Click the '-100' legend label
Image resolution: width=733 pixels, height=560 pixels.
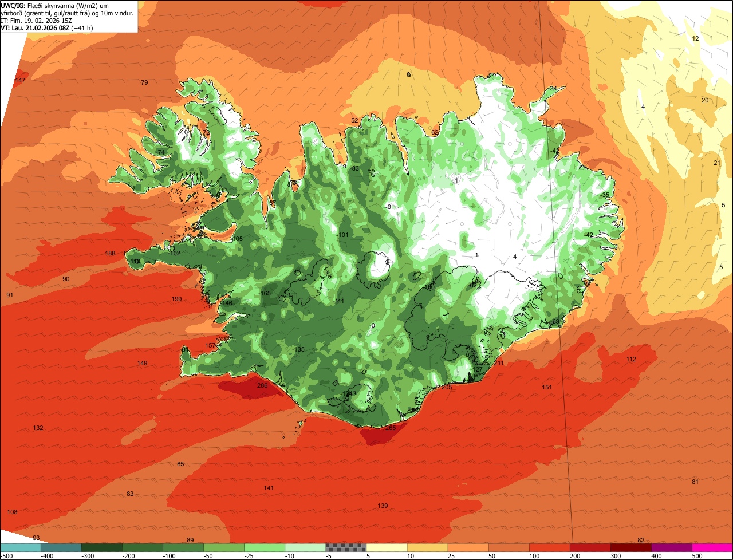[169, 555]
